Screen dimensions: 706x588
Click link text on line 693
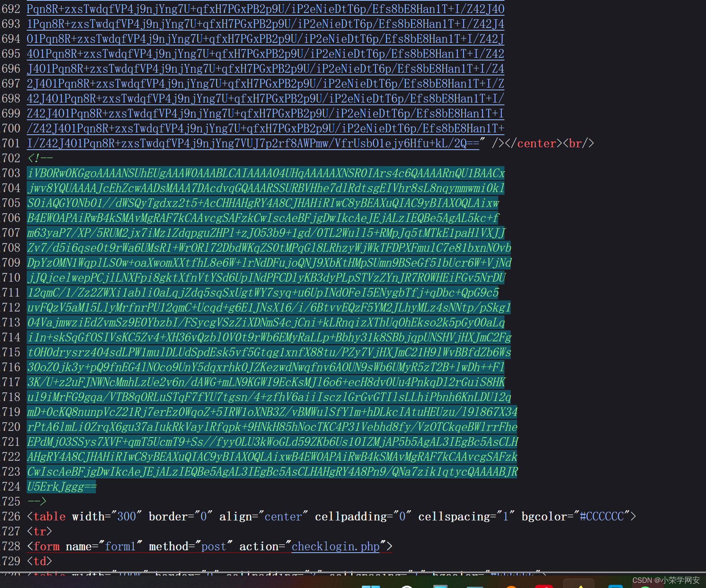pos(266,24)
